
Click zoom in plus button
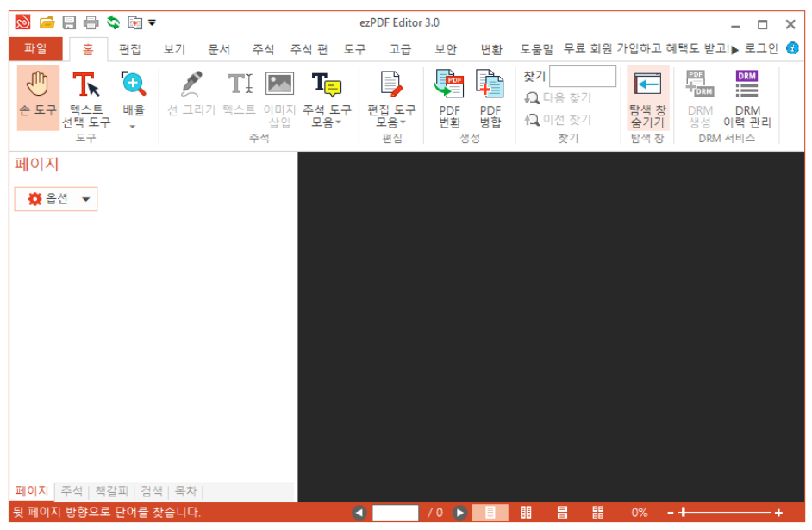(x=778, y=513)
